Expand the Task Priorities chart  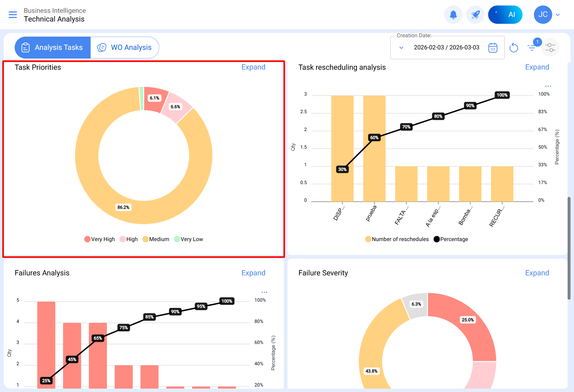253,67
